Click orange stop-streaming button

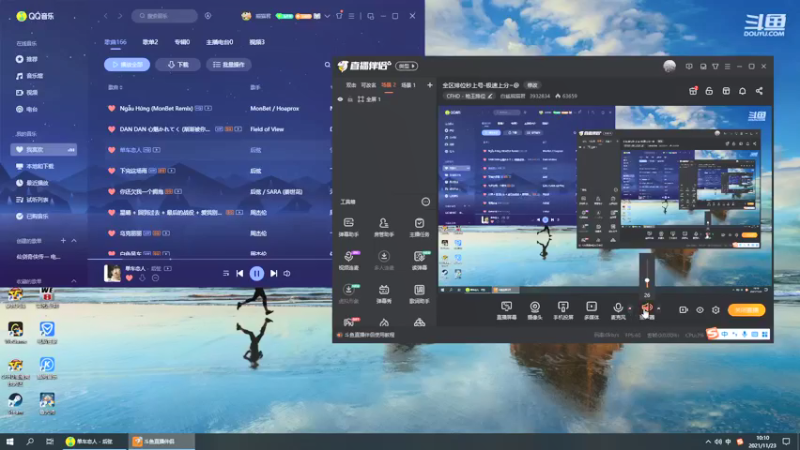pyautogui.click(x=746, y=310)
